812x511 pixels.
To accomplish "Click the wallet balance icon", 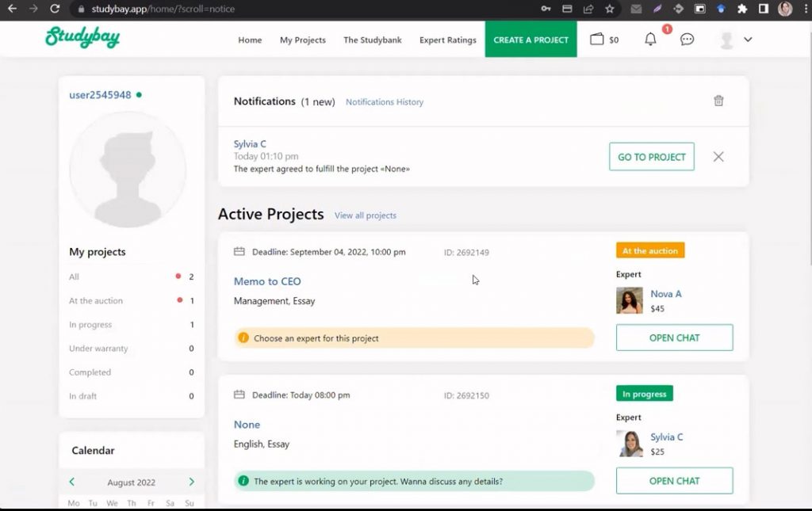I will coord(597,39).
